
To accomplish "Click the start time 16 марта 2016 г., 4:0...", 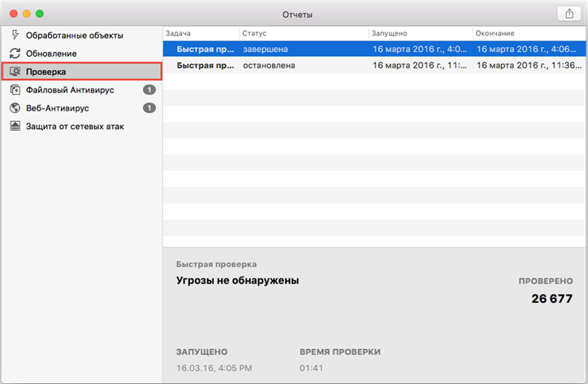I will pyautogui.click(x=420, y=50).
